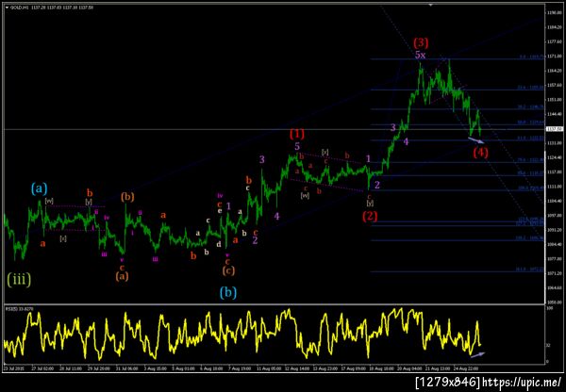Select the red (3) wave label
Screen dimensions: 566x392
(421, 42)
